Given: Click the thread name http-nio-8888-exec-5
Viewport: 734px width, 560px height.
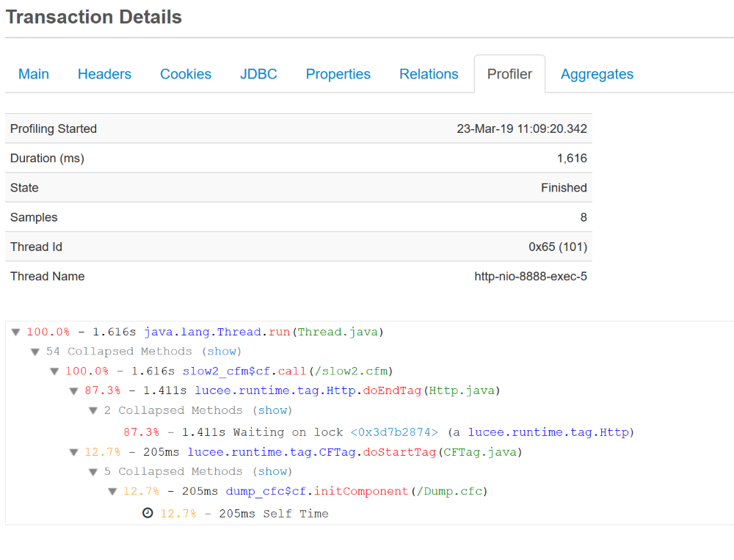Looking at the screenshot, I should coord(531,276).
